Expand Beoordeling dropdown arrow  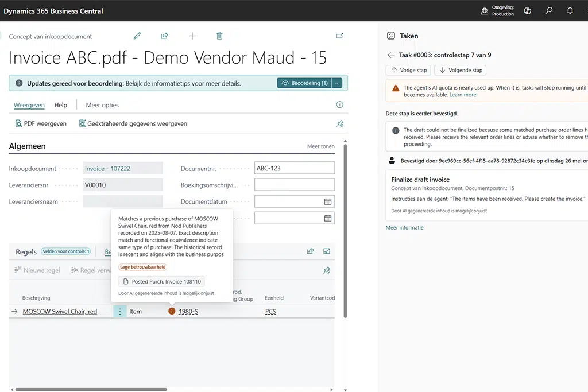point(337,83)
